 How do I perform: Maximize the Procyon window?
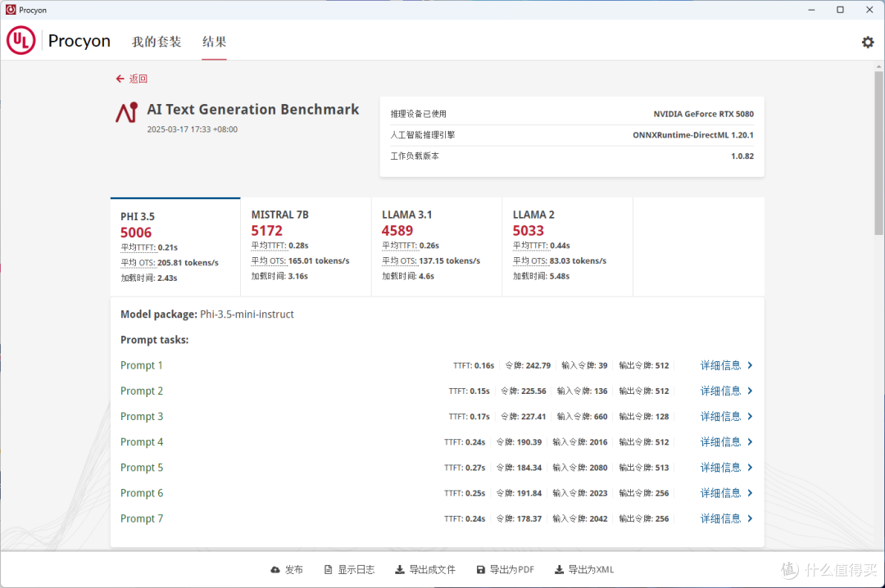840,10
